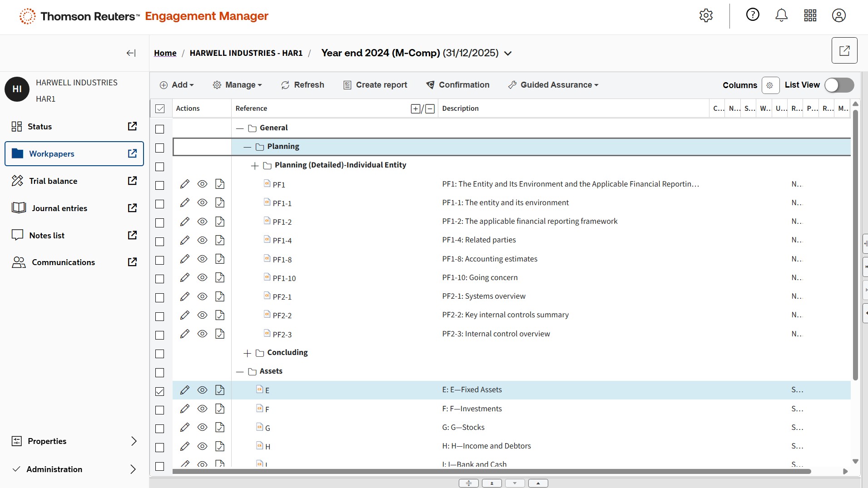The image size is (868, 488).
Task: Open the apps grid launcher
Action: tap(810, 15)
